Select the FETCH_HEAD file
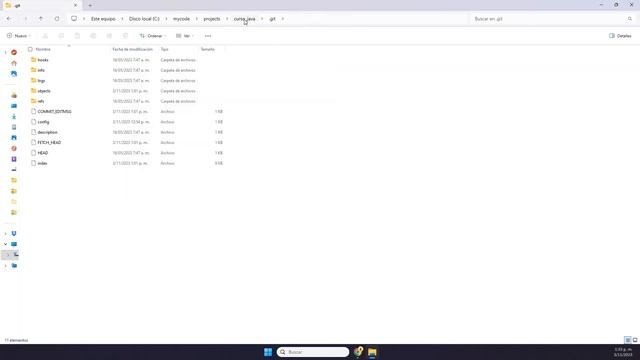 tap(49, 142)
